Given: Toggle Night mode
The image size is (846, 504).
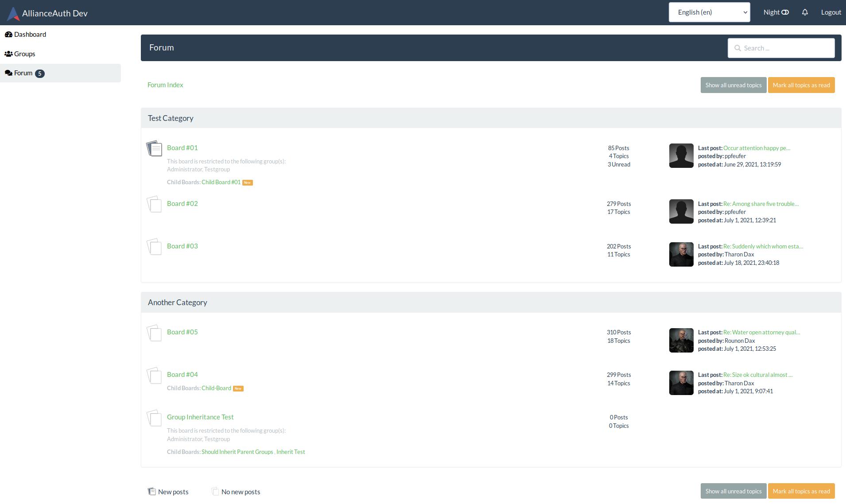Looking at the screenshot, I should (x=776, y=12).
